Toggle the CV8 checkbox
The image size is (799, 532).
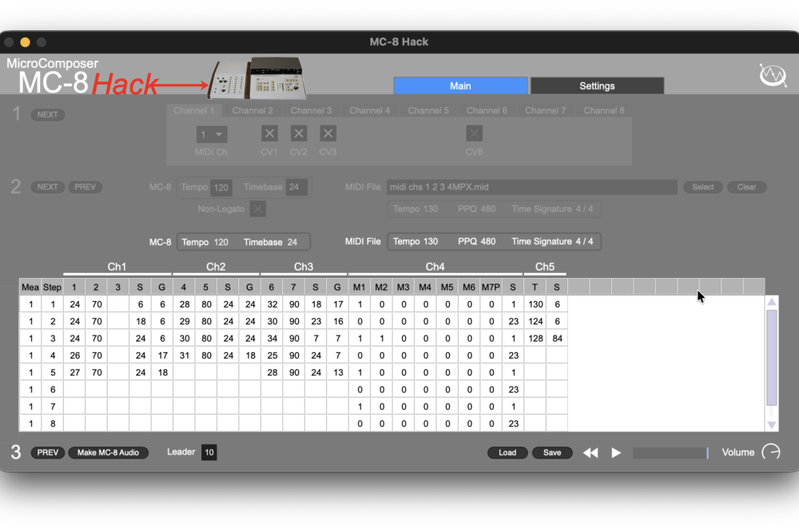tap(474, 134)
